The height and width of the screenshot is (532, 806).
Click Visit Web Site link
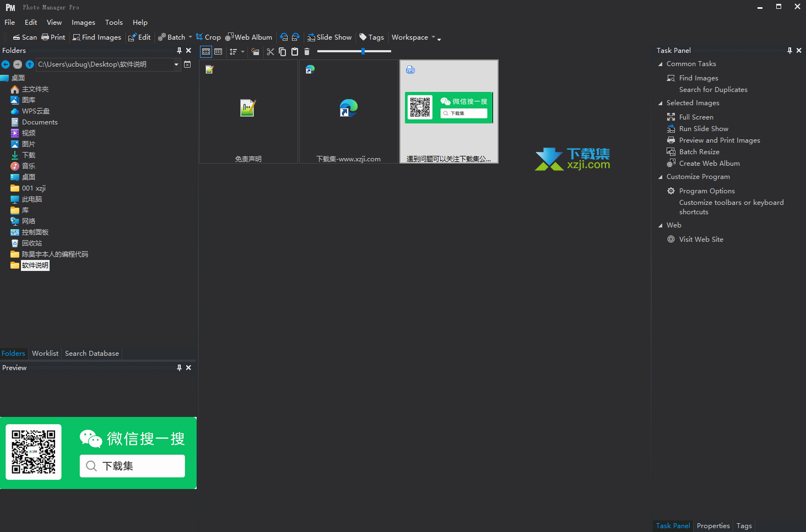(701, 240)
